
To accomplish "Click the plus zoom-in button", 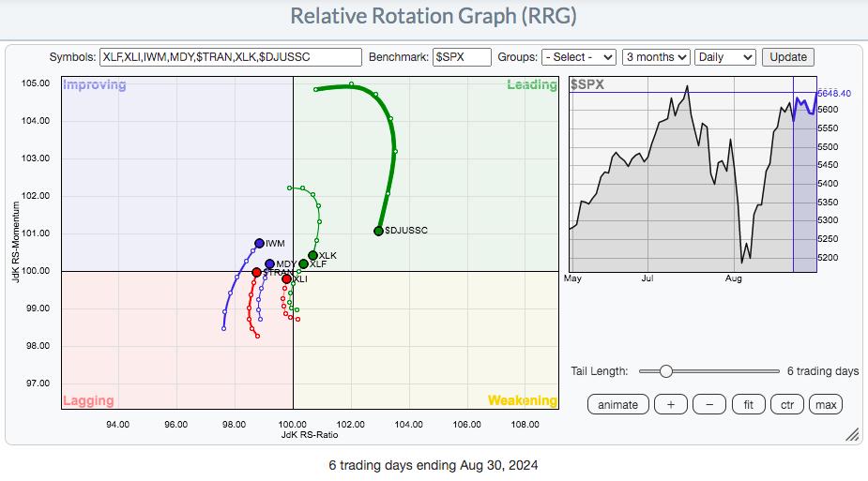I will point(670,404).
